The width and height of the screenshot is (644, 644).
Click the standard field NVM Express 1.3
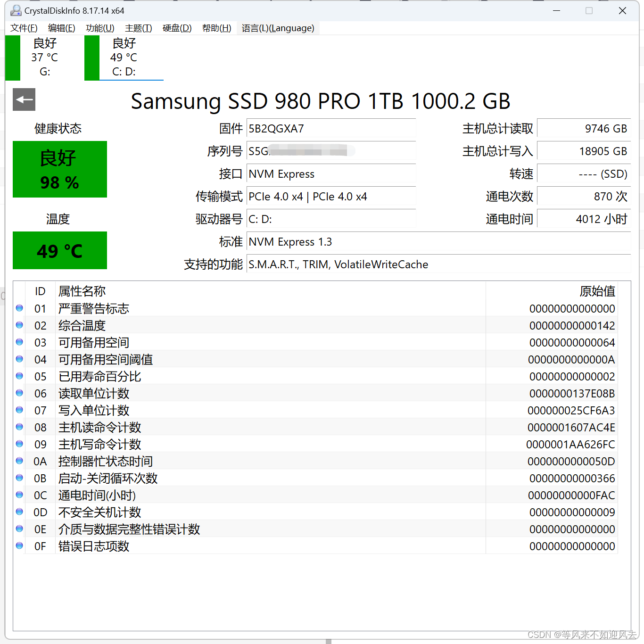(438, 241)
